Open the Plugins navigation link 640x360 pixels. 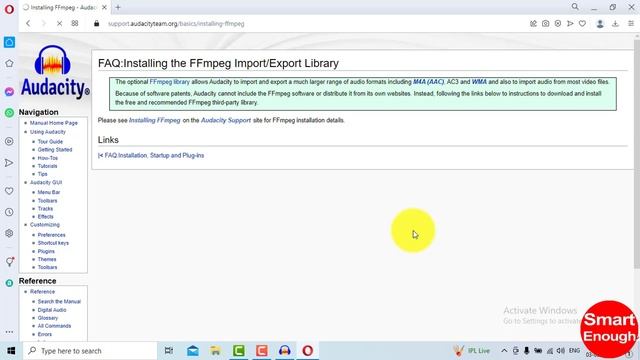click(46, 251)
